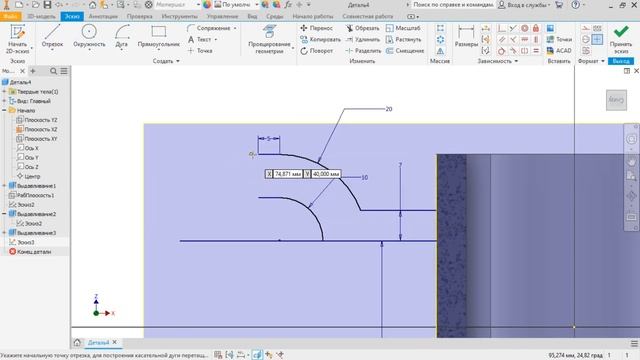Screen dimensions: 640x360
Task: Select Плоскость XZ in browser
Action: [36, 129]
